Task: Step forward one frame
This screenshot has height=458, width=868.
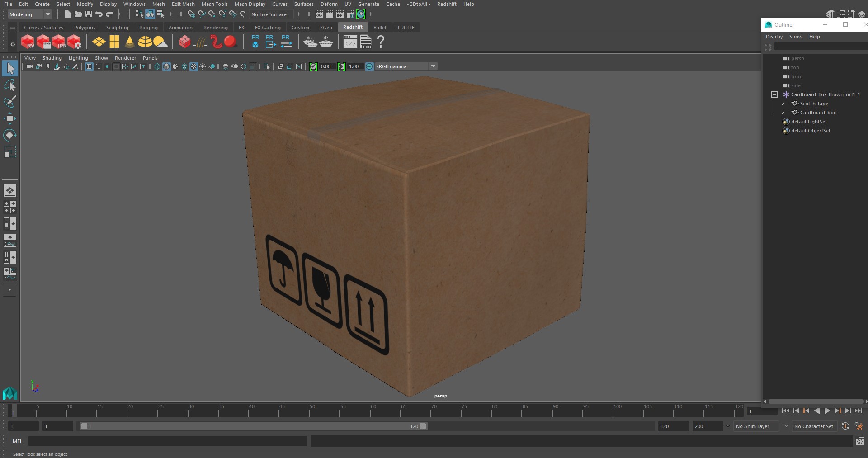Action: coord(848,411)
